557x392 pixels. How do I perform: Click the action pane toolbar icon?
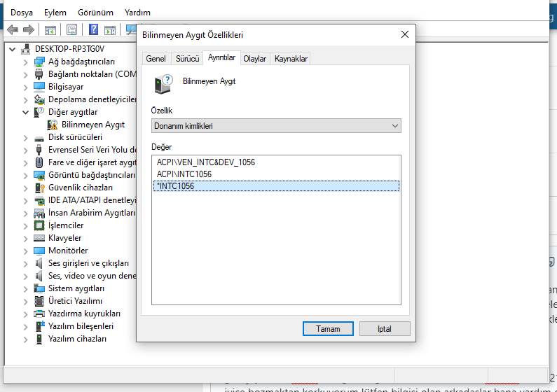[x=110, y=30]
